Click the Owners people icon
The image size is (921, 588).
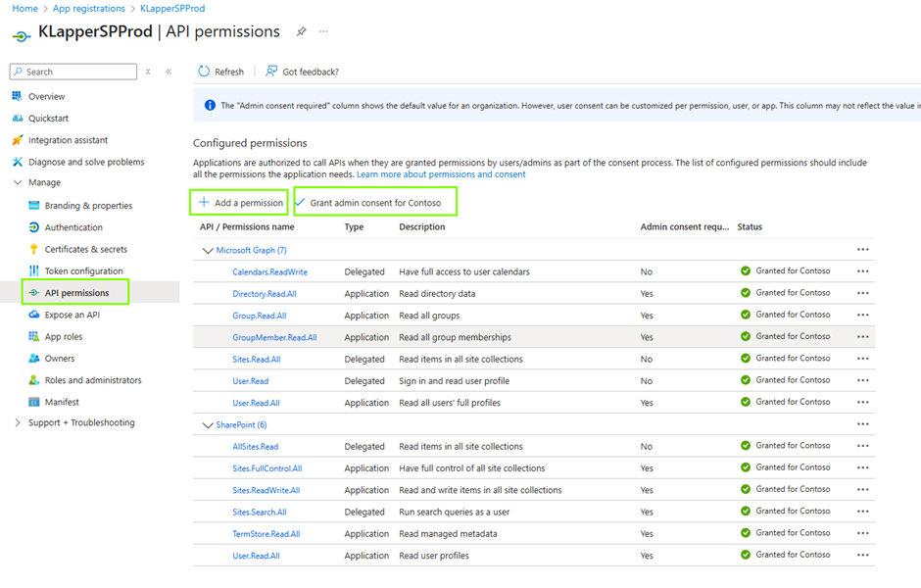34,359
